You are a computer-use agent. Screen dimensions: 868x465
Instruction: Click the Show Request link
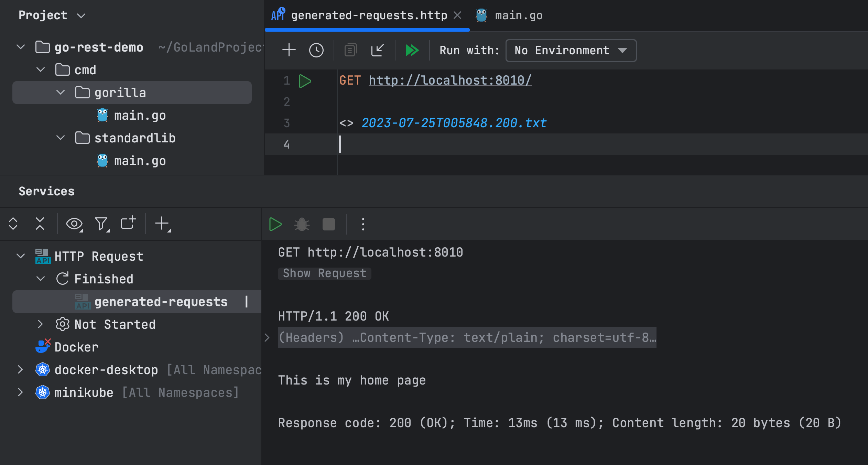(324, 273)
